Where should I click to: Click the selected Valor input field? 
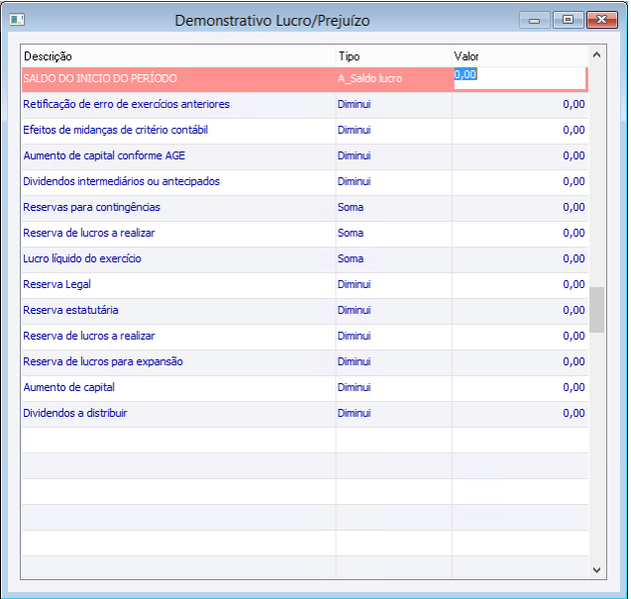(x=520, y=78)
